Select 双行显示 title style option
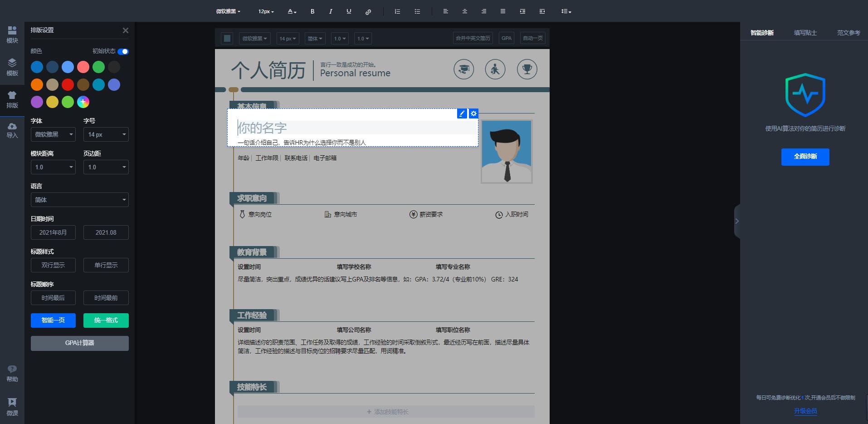 (x=53, y=265)
